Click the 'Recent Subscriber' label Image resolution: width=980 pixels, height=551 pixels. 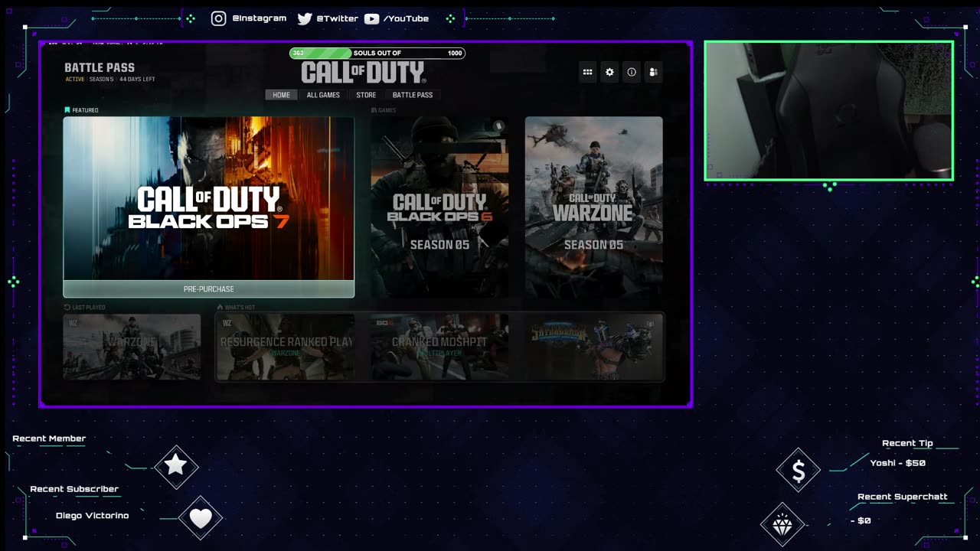click(74, 489)
